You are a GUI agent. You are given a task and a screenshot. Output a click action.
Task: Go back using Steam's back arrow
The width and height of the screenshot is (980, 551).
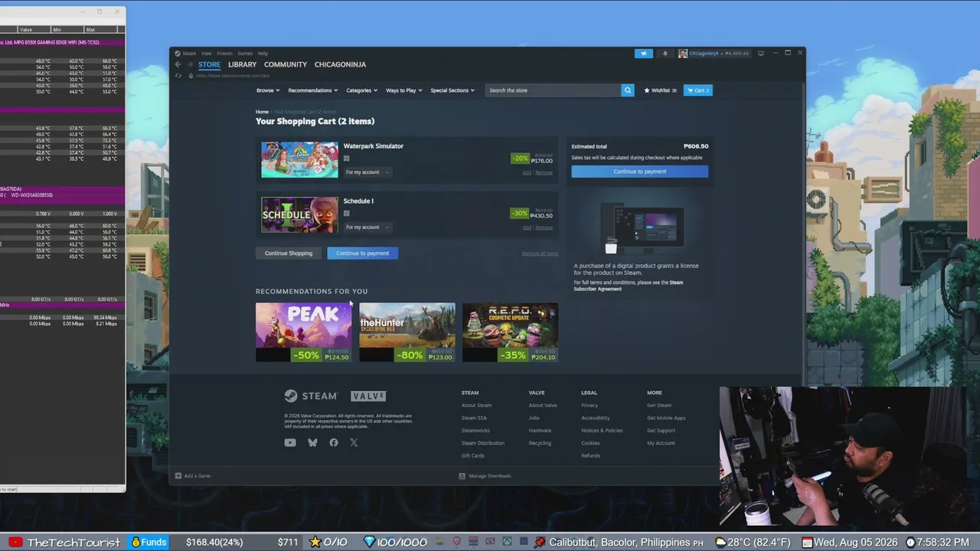(x=178, y=65)
